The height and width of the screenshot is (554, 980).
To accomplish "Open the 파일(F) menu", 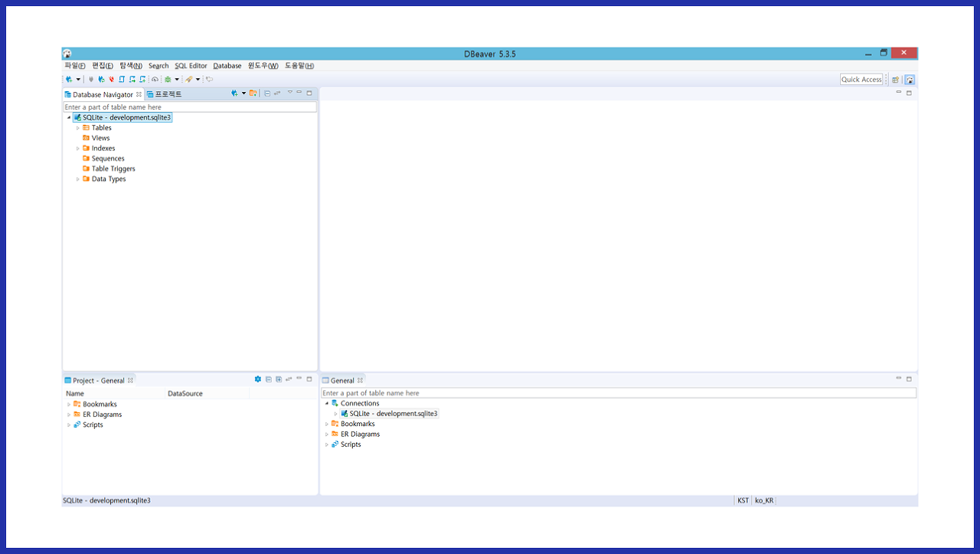I will pyautogui.click(x=75, y=66).
